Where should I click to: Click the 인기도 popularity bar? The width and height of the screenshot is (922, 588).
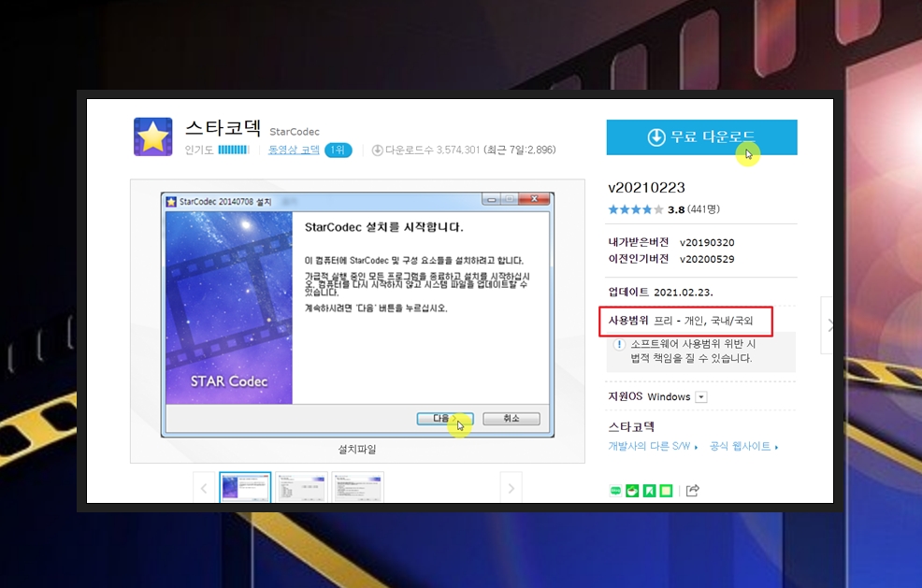[234, 150]
